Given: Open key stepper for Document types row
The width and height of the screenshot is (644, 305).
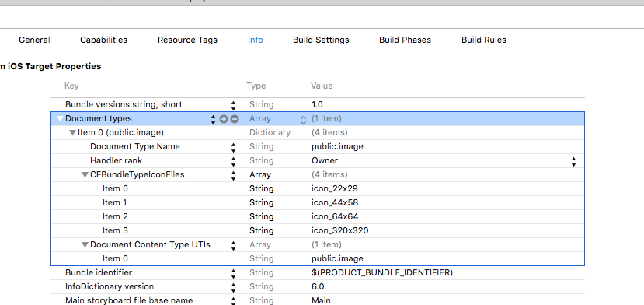Looking at the screenshot, I should (x=213, y=119).
